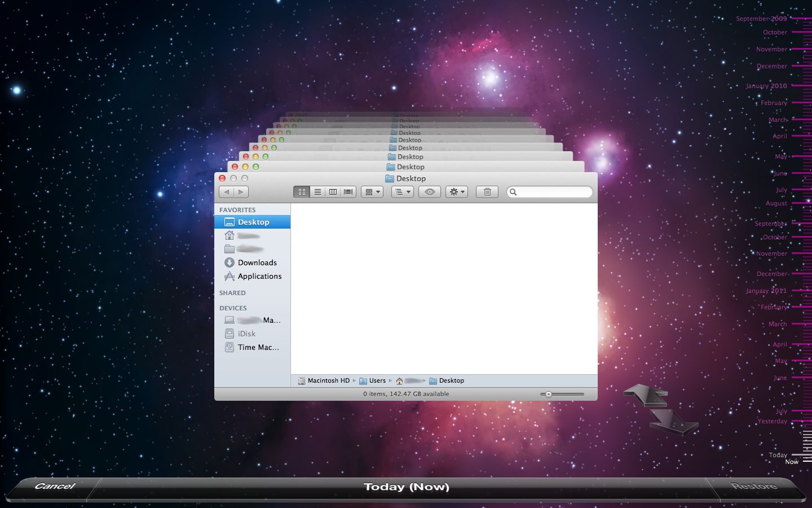This screenshot has height=508, width=812.
Task: Click the FAVORITES sidebar heading
Action: click(x=237, y=210)
